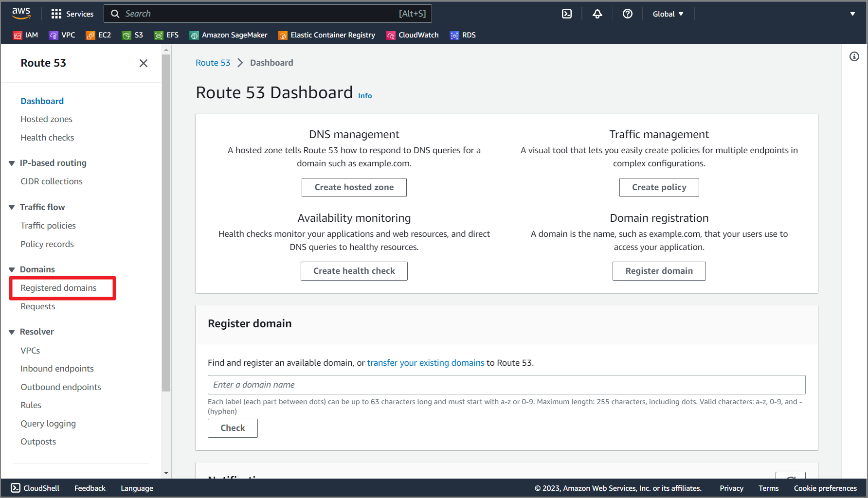Collapse the IP-based routing section

12,163
